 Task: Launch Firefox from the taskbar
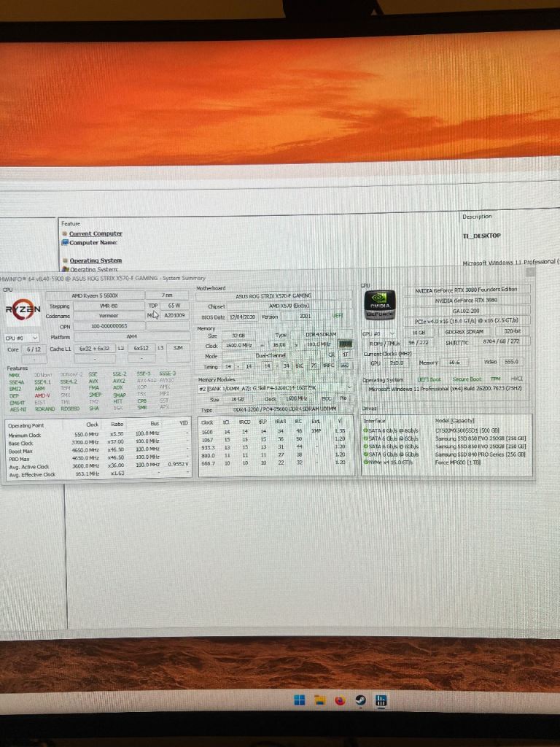click(x=340, y=700)
